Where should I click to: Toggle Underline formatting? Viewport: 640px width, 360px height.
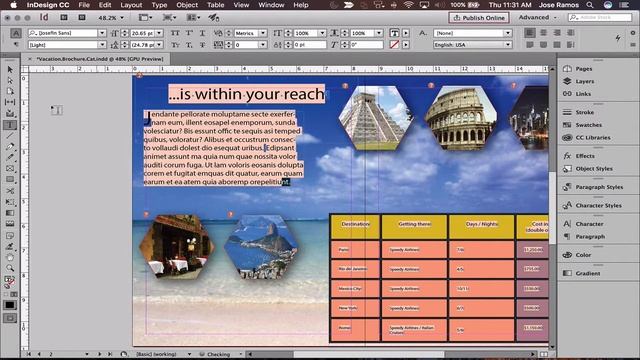(202, 33)
